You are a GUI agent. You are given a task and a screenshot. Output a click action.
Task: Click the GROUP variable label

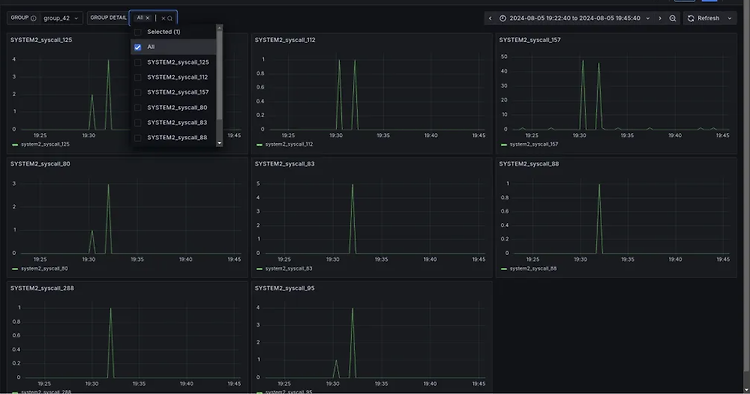tap(20, 18)
